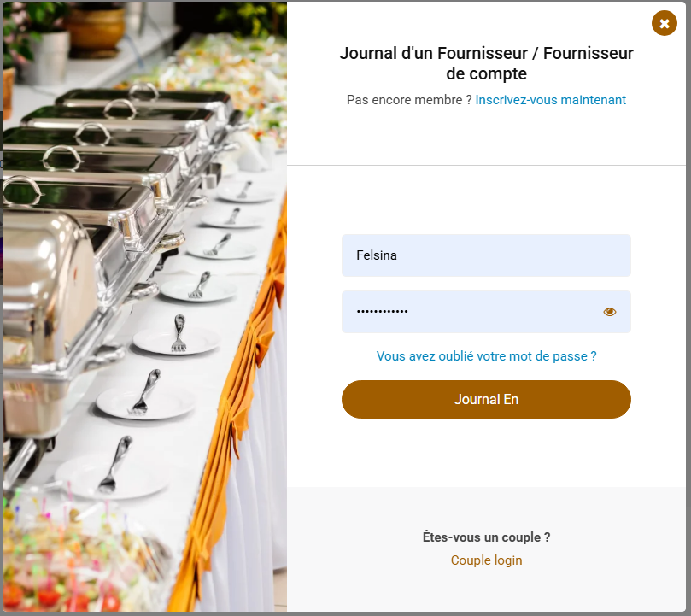Click the Êtes-vous un couple question text
The image size is (691, 616).
tap(486, 537)
